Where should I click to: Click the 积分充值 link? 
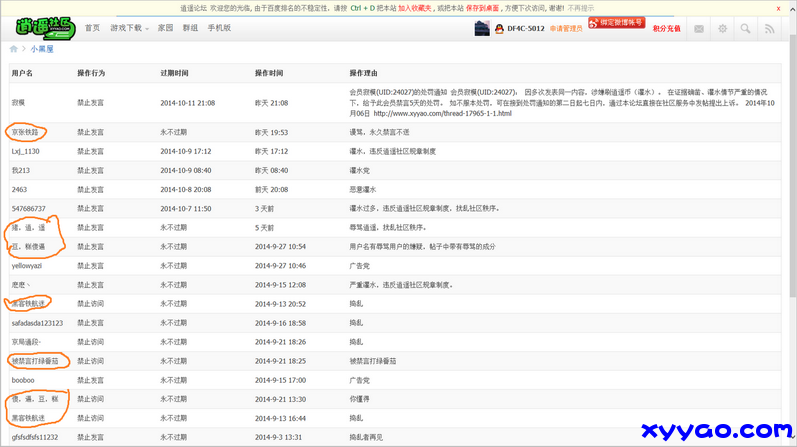(666, 28)
